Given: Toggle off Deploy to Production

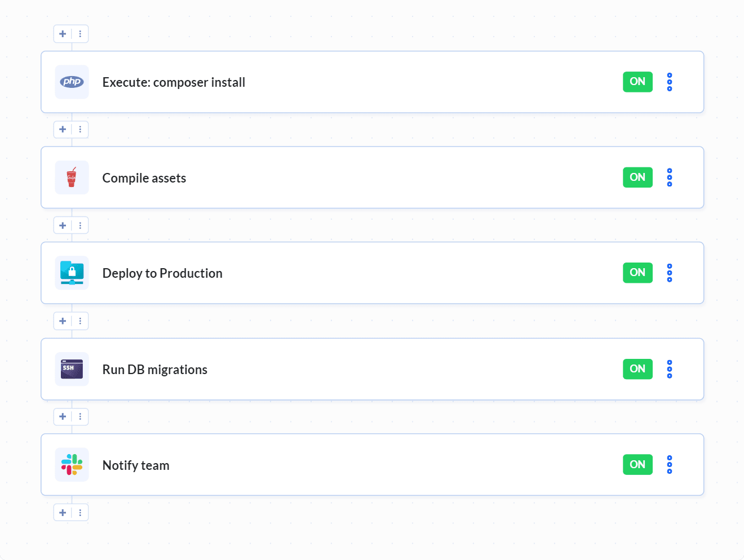Looking at the screenshot, I should point(637,273).
